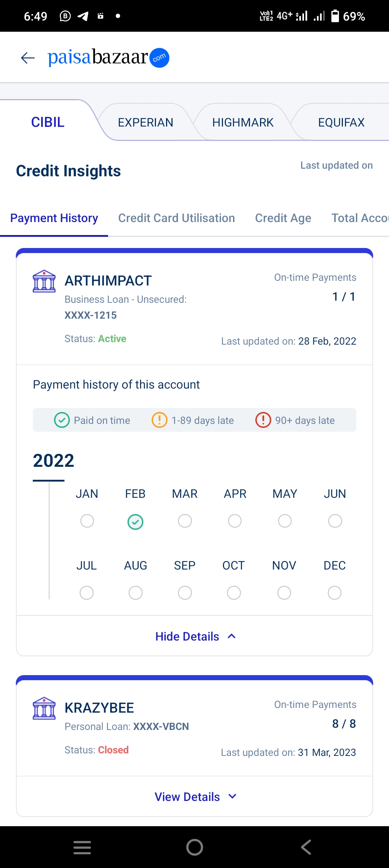389x868 pixels.
Task: Open the Android recent apps menu
Action: tap(82, 847)
